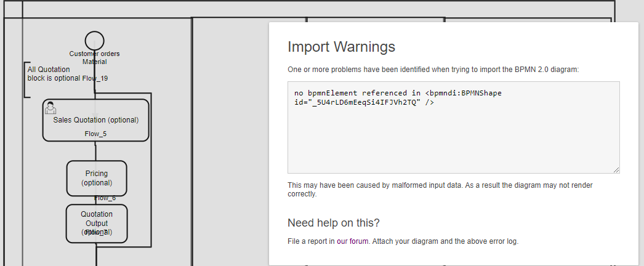Grab the textarea resize handle corner
The image size is (644, 266).
coord(616,170)
